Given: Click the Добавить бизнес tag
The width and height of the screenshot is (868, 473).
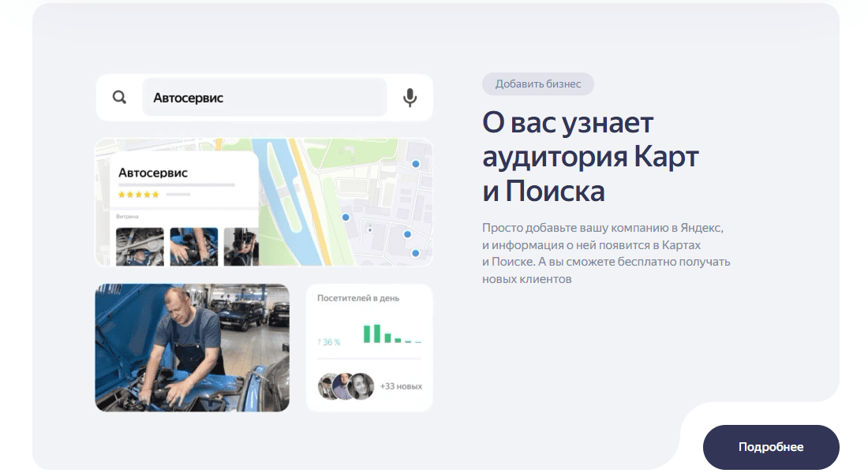Looking at the screenshot, I should pos(538,84).
